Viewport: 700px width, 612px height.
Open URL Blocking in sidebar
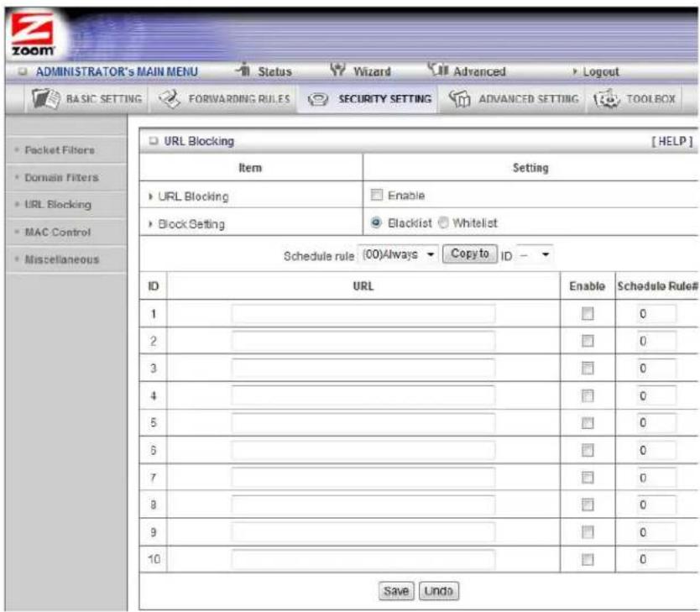point(58,205)
